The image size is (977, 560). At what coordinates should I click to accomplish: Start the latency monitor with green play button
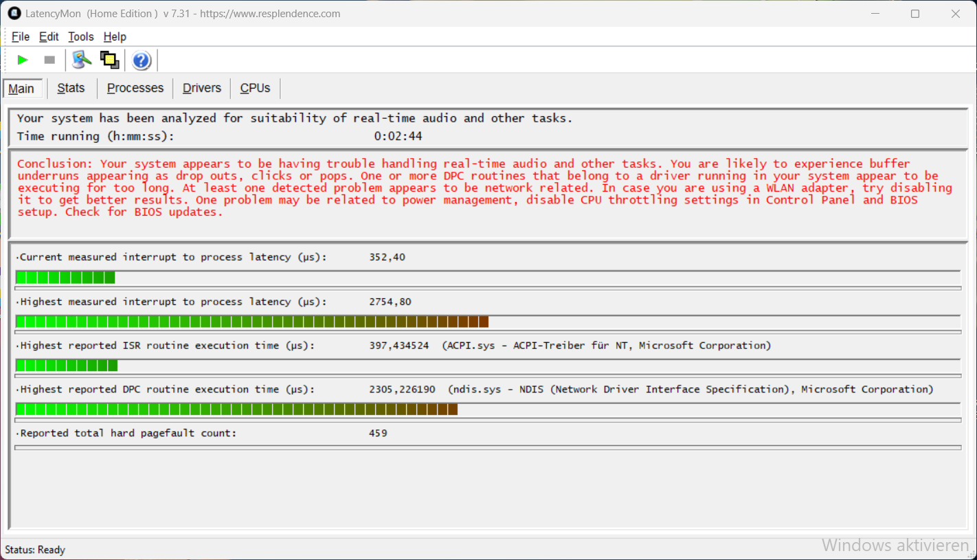[23, 60]
